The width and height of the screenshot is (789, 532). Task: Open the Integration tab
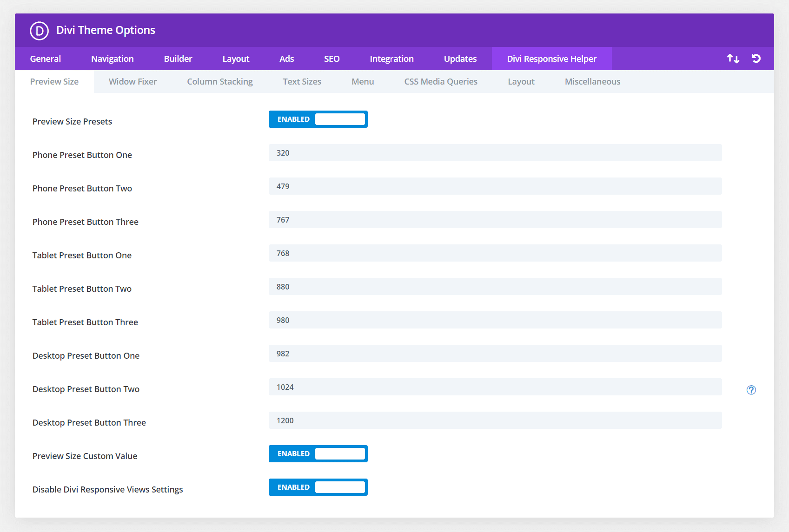[392, 59]
